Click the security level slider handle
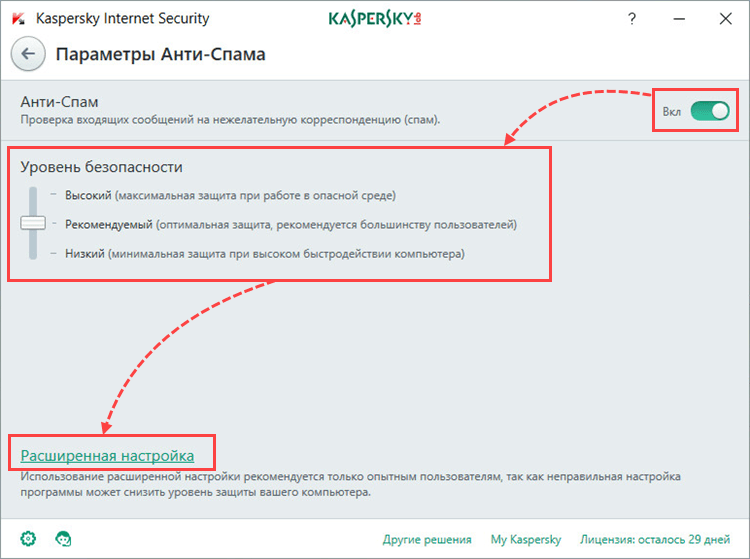Screen dimensions: 750x559 (33, 223)
